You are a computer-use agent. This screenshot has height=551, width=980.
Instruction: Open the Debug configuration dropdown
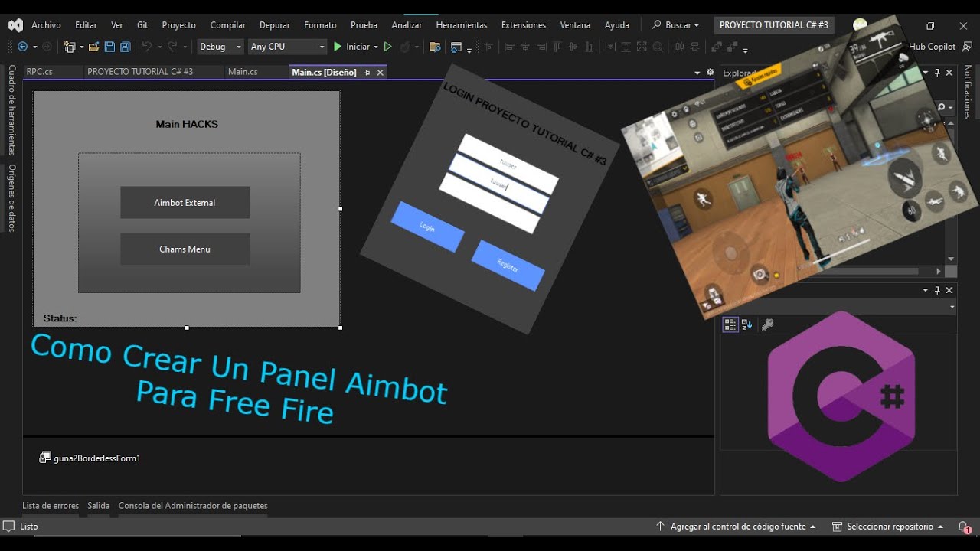pyautogui.click(x=220, y=47)
